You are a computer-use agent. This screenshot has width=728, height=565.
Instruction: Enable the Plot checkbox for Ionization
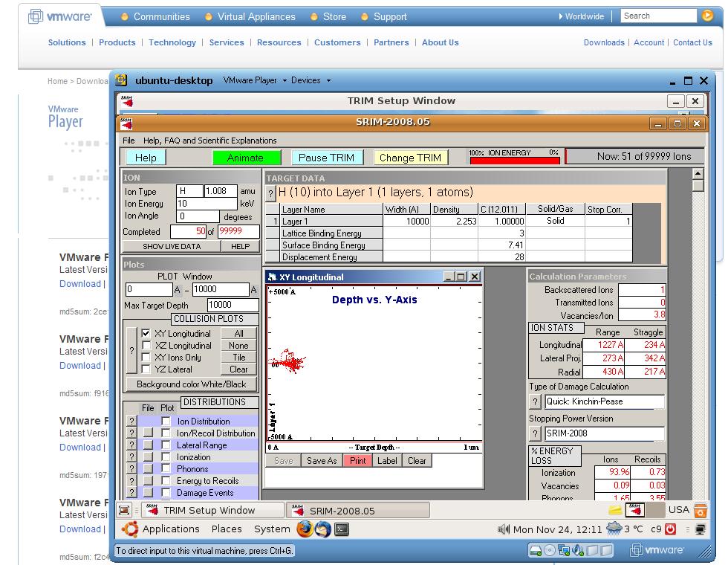click(166, 456)
